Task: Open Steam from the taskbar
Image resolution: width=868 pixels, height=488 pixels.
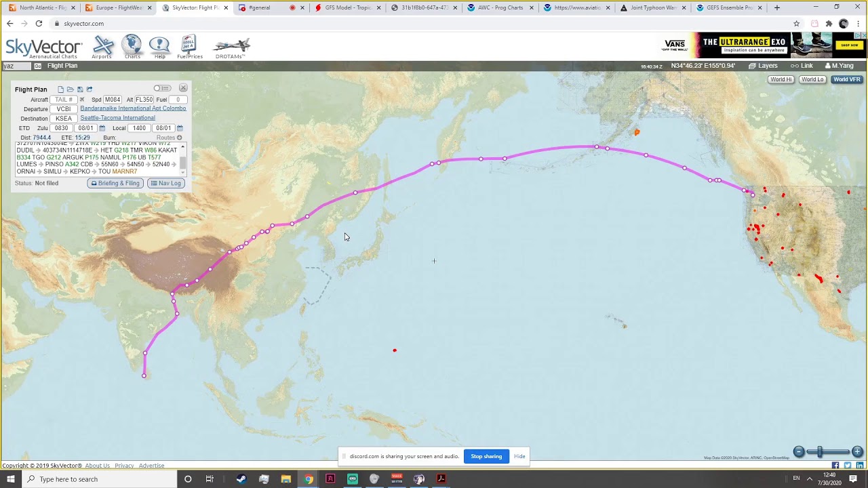Action: [x=241, y=479]
